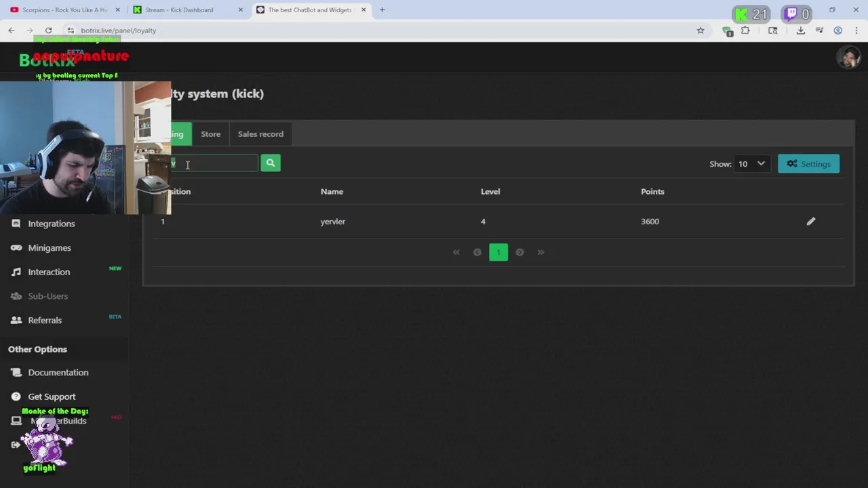The image size is (868, 488).
Task: Reload the page with refresh icon
Action: [48, 30]
